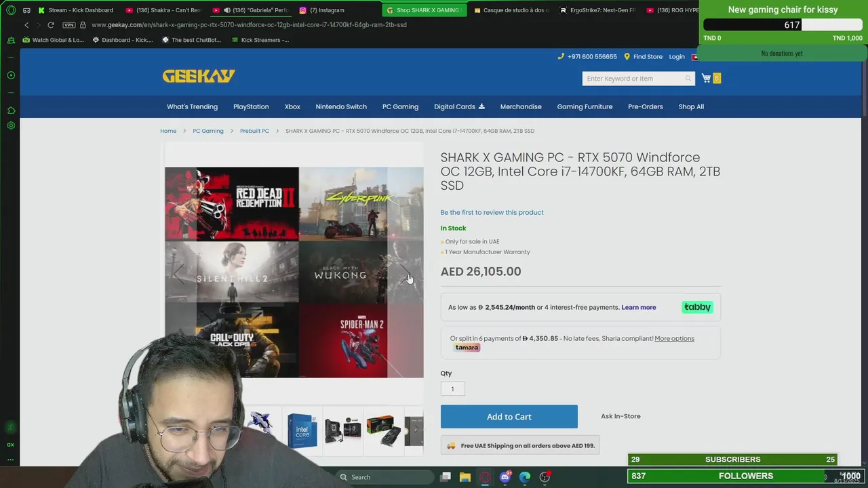This screenshot has width=868, height=488.
Task: Click Ask In-Store button
Action: pyautogui.click(x=620, y=416)
